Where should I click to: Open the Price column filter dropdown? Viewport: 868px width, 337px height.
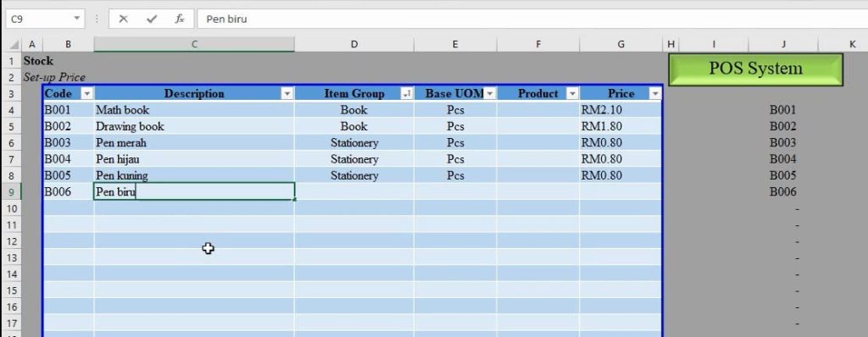pos(655,93)
